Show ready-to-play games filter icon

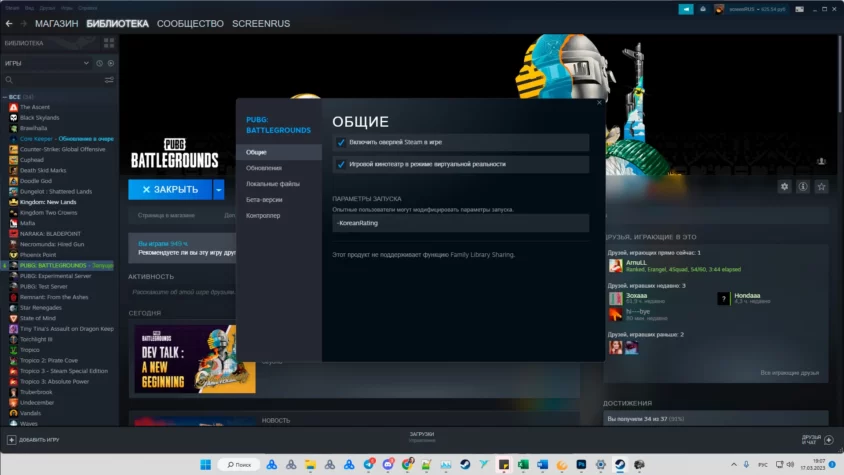point(111,63)
